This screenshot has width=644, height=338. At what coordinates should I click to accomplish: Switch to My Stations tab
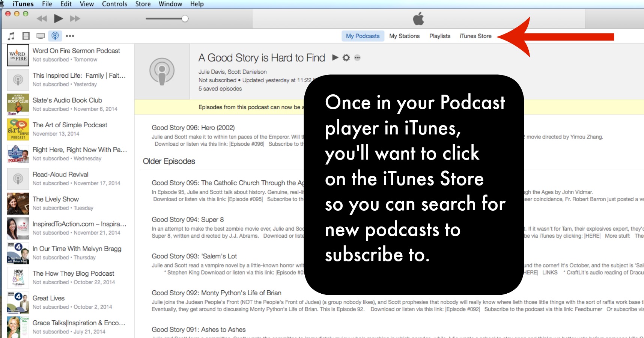[405, 36]
